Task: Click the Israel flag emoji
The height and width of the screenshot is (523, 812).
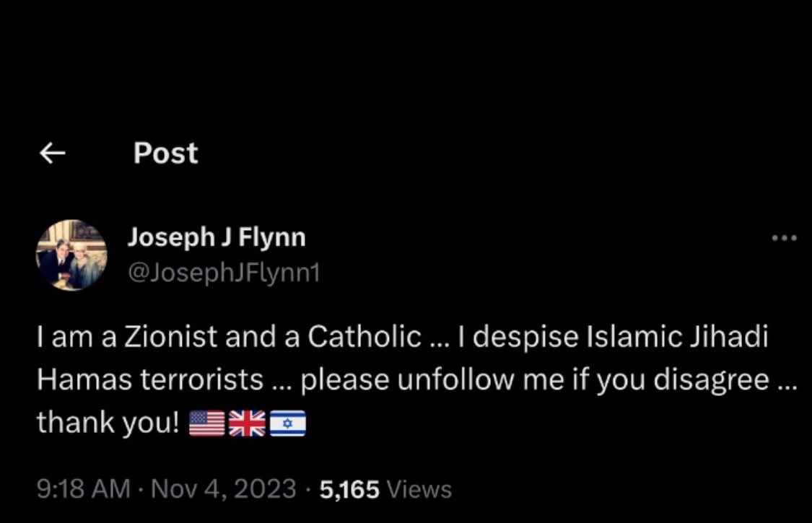Action: click(x=288, y=423)
